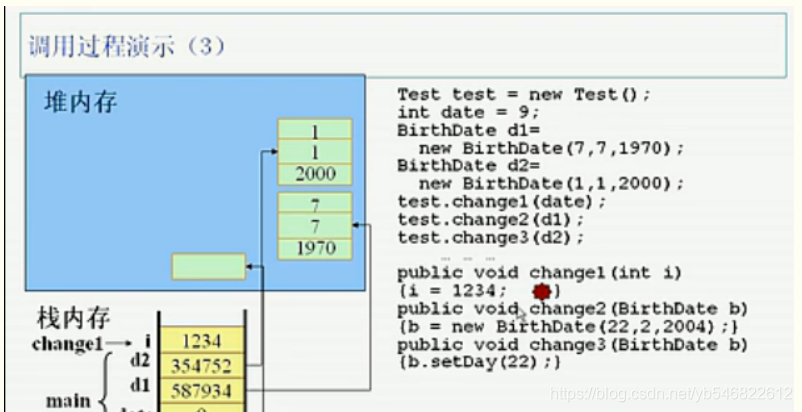Viewport: 802px width, 412px height.
Task: Click the empty green Test object box
Action: click(209, 266)
